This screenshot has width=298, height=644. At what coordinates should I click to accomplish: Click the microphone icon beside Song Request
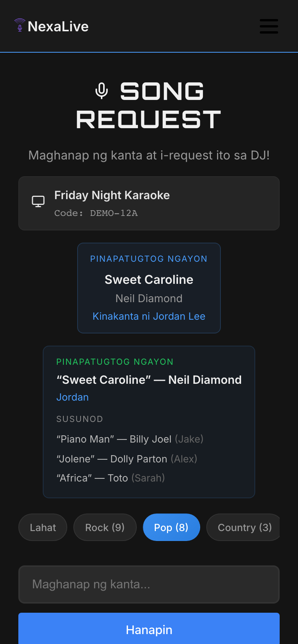(x=102, y=91)
